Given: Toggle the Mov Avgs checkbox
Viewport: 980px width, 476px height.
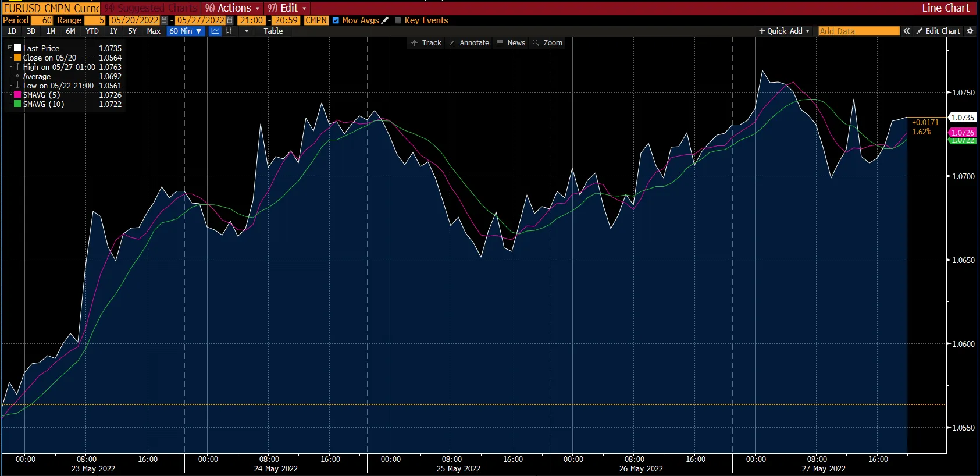Looking at the screenshot, I should pyautogui.click(x=336, y=20).
